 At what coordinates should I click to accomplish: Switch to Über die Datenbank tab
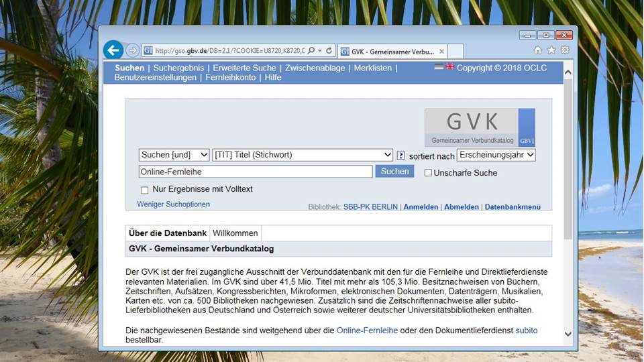[168, 233]
